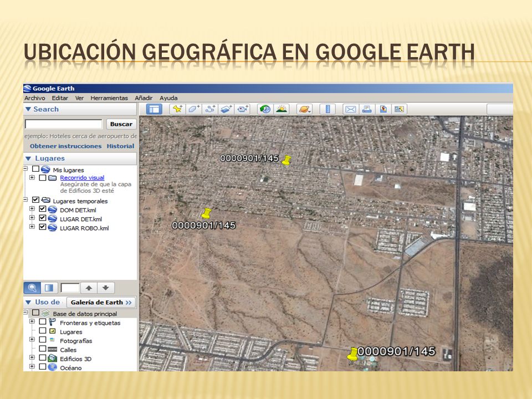Open the Ver menu
The image size is (532, 399).
pyautogui.click(x=79, y=98)
